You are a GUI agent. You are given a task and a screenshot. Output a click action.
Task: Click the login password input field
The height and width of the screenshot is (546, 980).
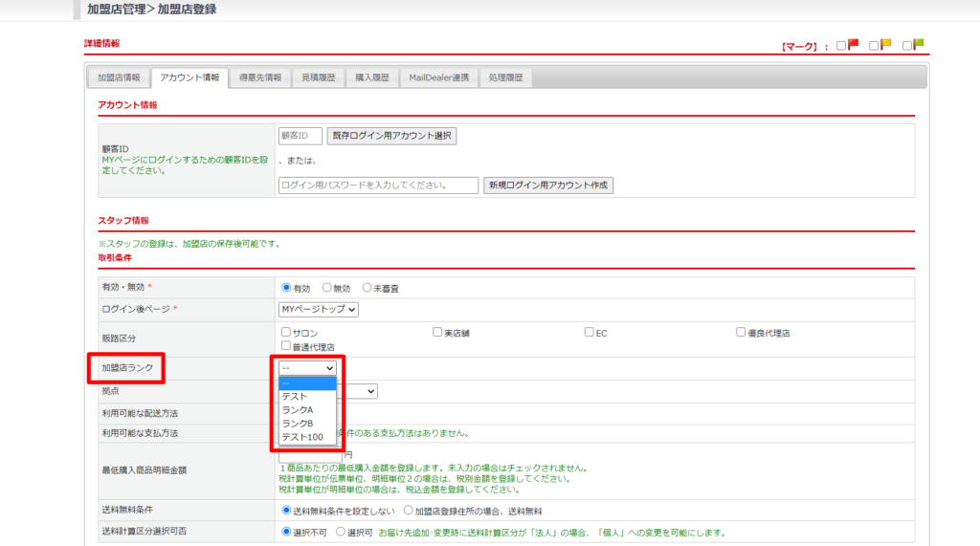tap(378, 185)
